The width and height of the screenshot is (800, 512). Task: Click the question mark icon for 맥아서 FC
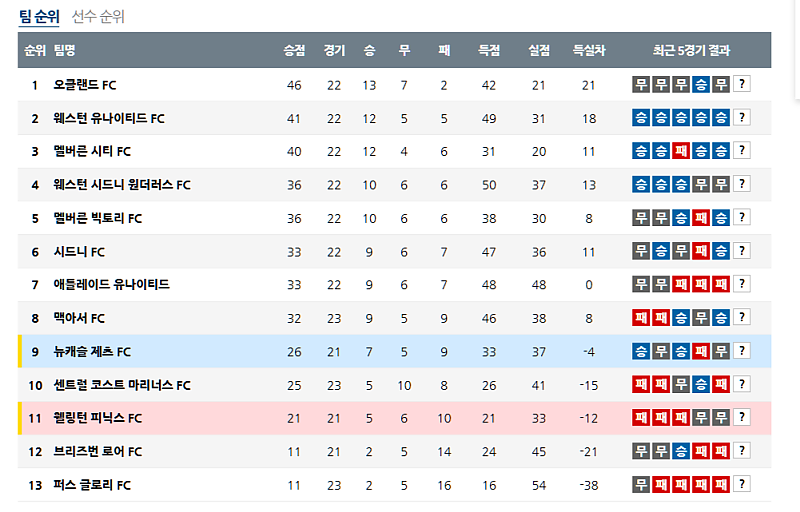742,319
